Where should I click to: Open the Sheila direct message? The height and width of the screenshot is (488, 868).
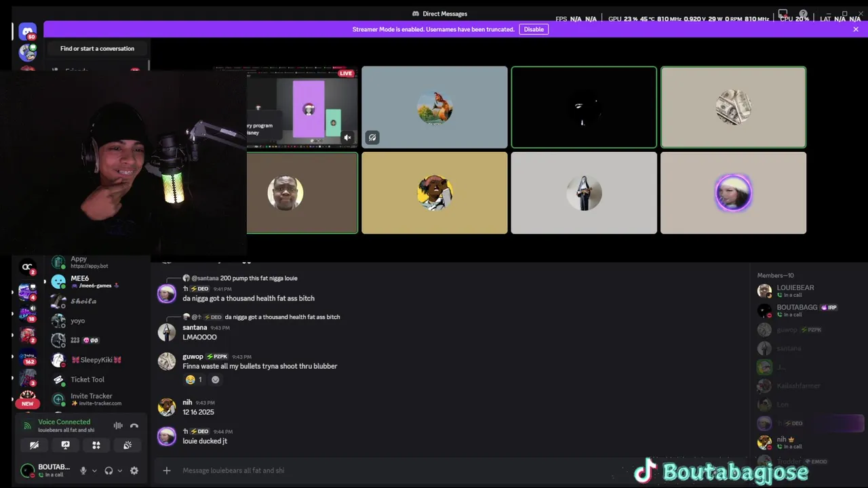point(97,301)
